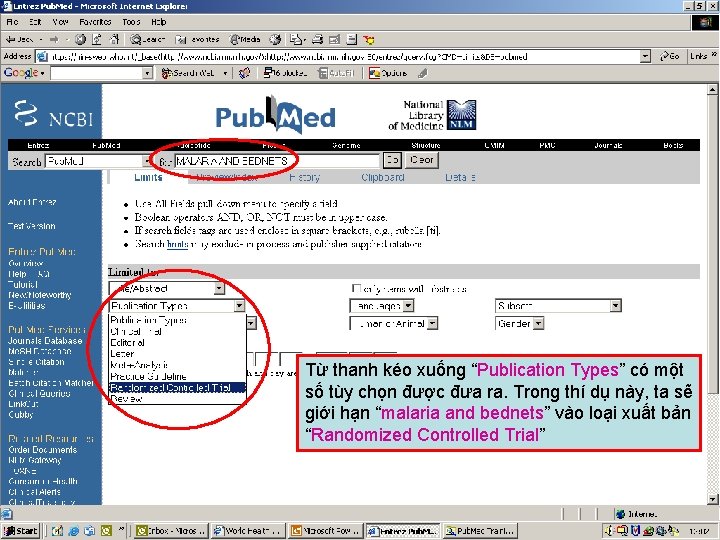The width and height of the screenshot is (720, 540).
Task: Click the NCBI logo
Action: point(53,114)
